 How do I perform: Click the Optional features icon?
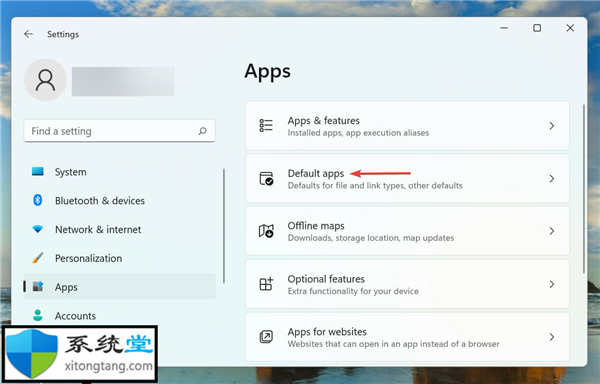click(266, 284)
